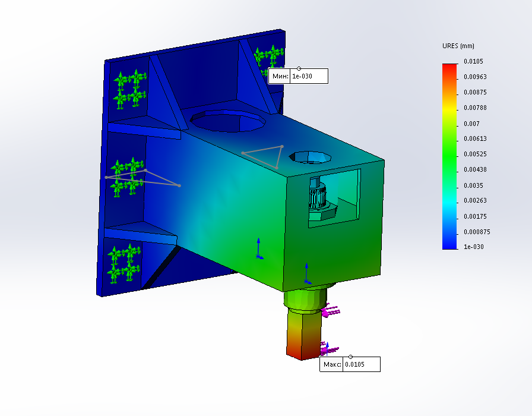The height and width of the screenshot is (416, 532).
Task: Select legend value 0.0035
Action: [473, 185]
